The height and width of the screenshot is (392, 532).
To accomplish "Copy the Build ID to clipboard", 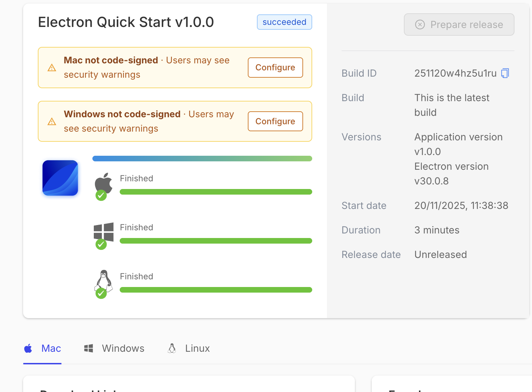I will point(505,73).
